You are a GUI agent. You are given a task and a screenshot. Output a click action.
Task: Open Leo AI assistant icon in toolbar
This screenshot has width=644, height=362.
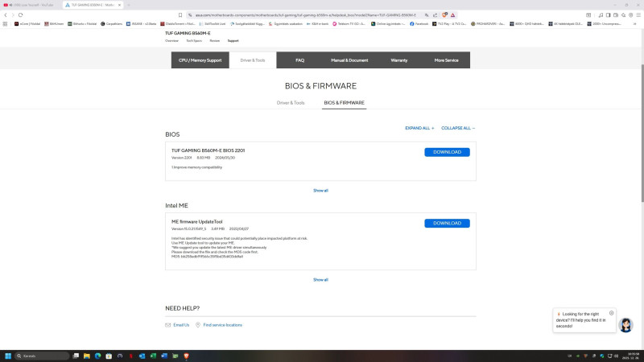(x=623, y=15)
